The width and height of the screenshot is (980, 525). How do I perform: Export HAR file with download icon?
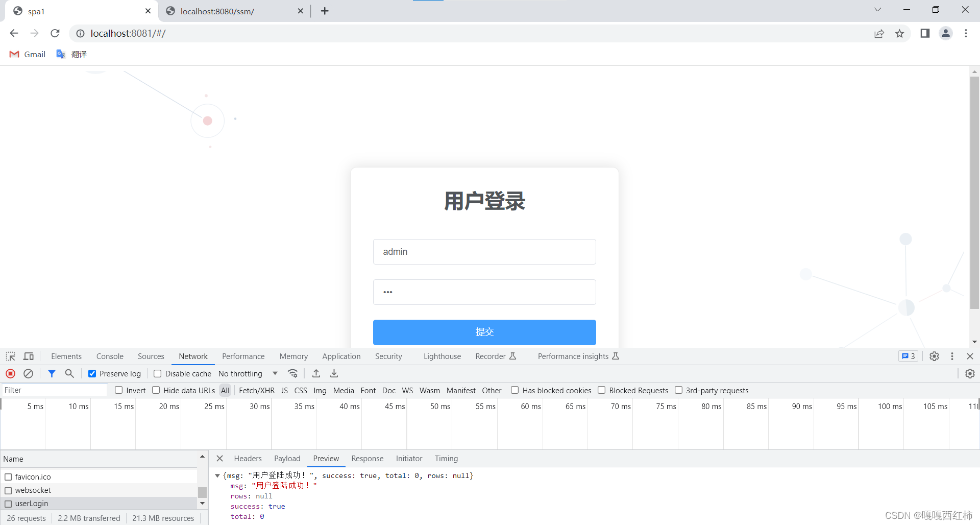(x=334, y=373)
